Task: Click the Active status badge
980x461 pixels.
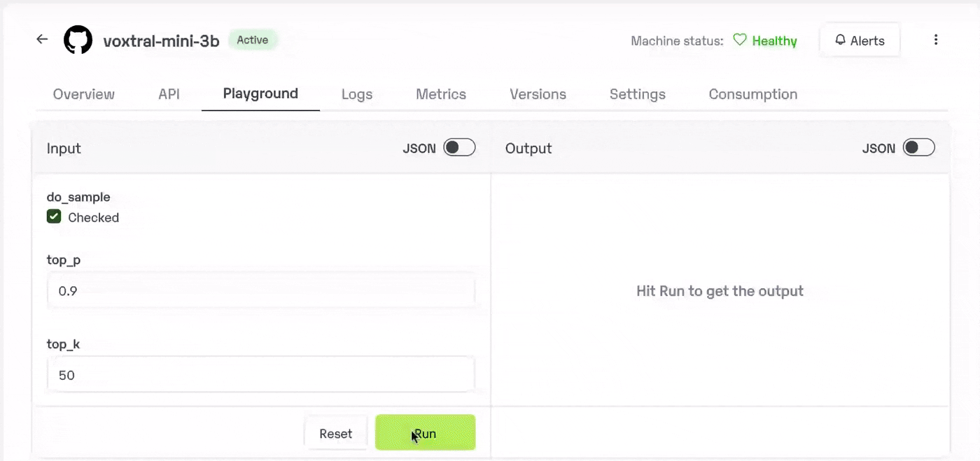Action: pos(253,40)
